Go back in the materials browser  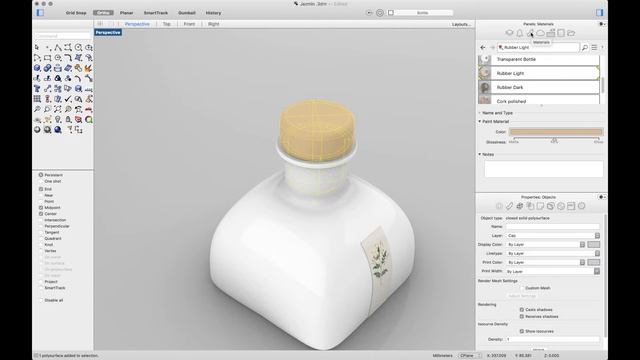tap(483, 48)
